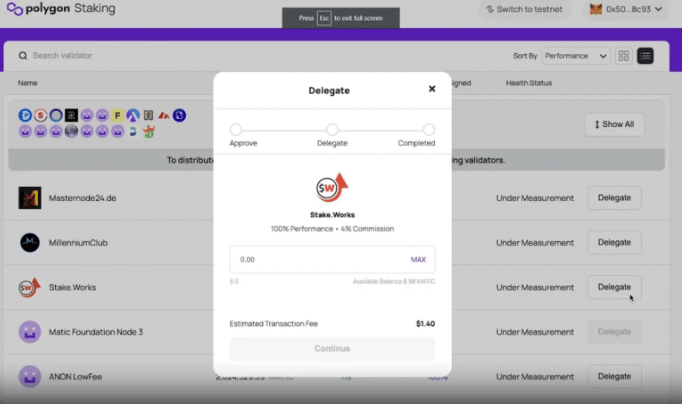Click the Matic Foundation Node 3 name
The height and width of the screenshot is (404, 686).
tap(96, 332)
